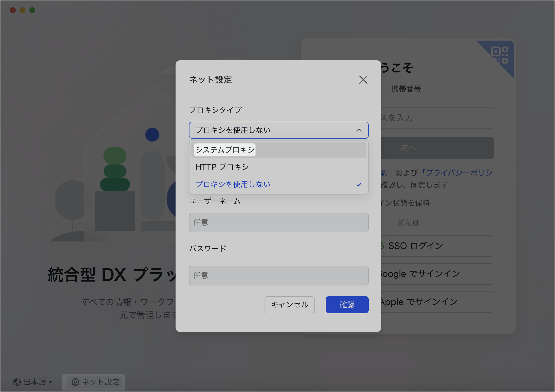Click the checkmark next to プロキシを使用しない
Screen dimensions: 555x392
[359, 185]
